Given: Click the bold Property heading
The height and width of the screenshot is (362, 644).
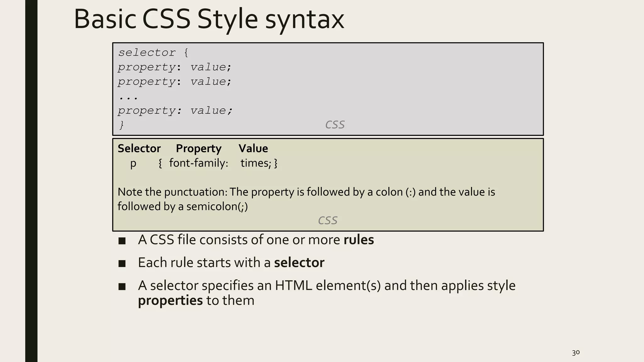Looking at the screenshot, I should pyautogui.click(x=198, y=148).
